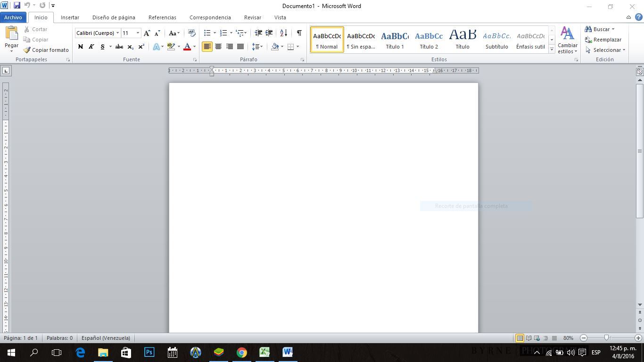This screenshot has height=362, width=644.
Task: Click the zoom slider handle
Action: coord(607,338)
